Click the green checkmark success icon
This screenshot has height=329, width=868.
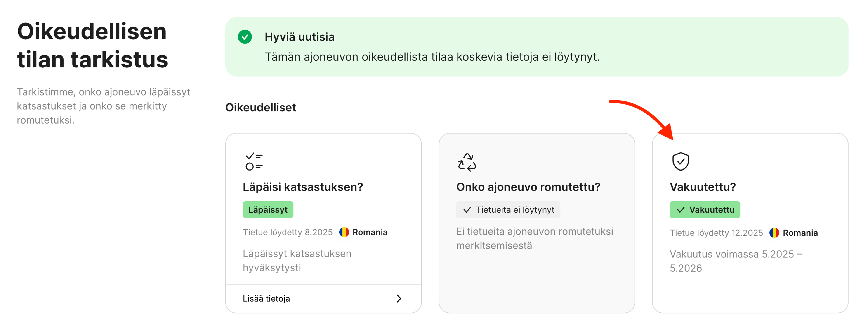click(246, 37)
